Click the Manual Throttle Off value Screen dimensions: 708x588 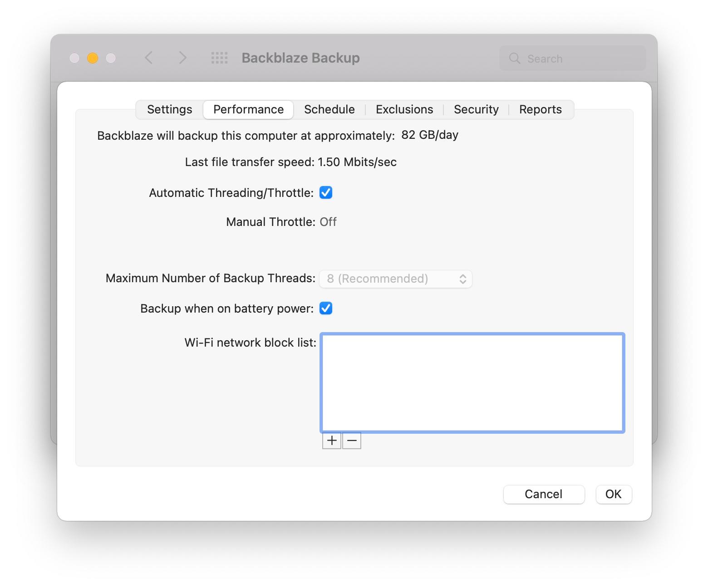(x=328, y=222)
